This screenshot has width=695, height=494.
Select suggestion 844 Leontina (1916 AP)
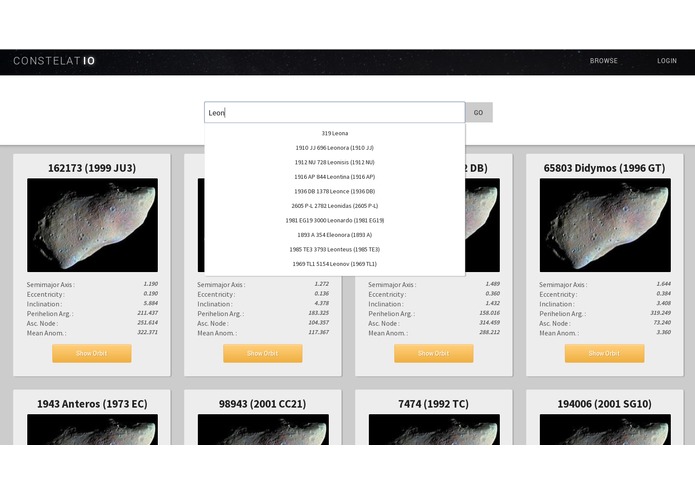(335, 177)
